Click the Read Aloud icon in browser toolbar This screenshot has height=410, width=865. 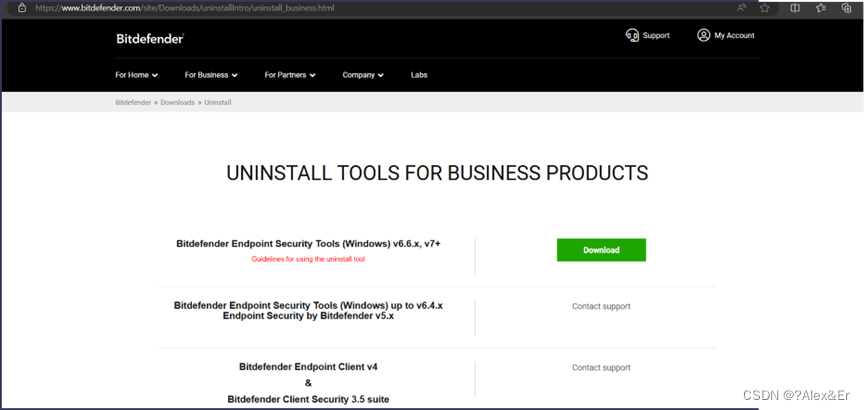point(741,8)
